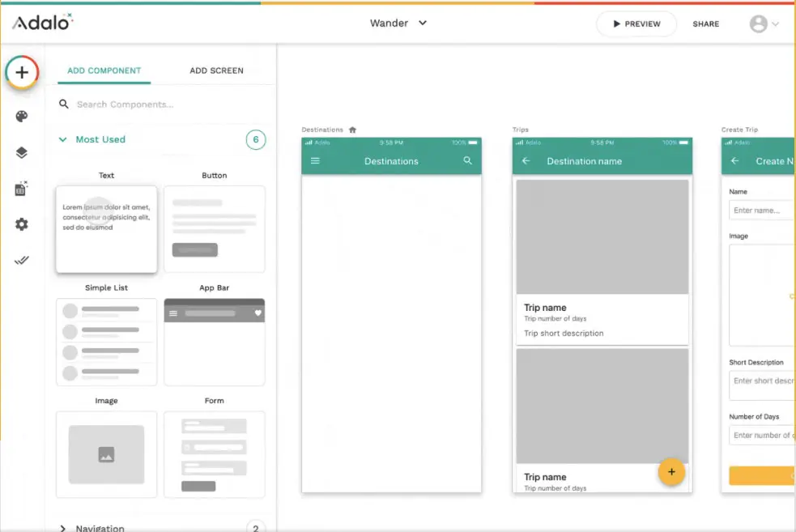796x532 pixels.
Task: Click back arrow in Destination name bar
Action: [x=526, y=161]
